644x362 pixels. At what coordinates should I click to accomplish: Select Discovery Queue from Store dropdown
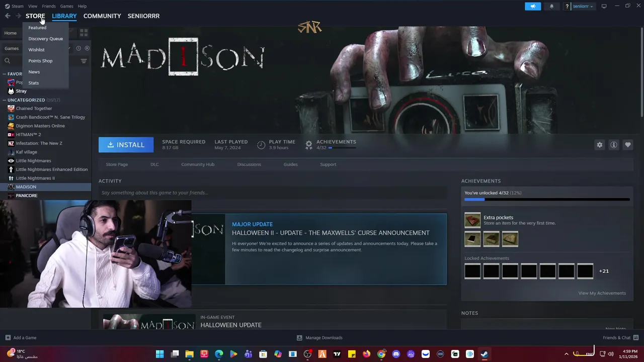(46, 39)
